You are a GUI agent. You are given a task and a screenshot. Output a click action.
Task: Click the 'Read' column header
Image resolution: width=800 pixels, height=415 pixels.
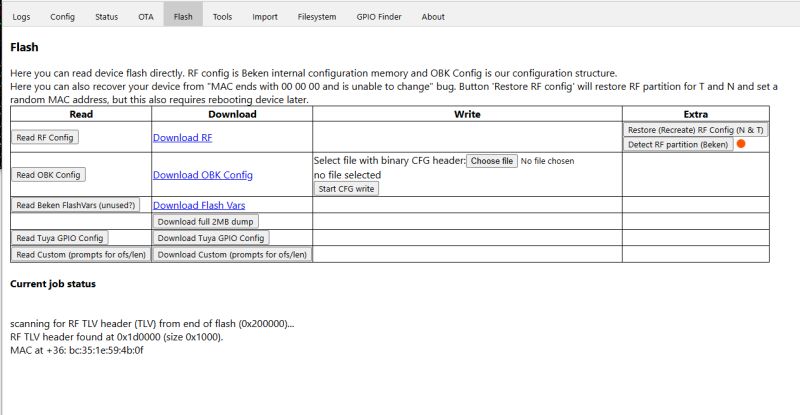pos(81,114)
